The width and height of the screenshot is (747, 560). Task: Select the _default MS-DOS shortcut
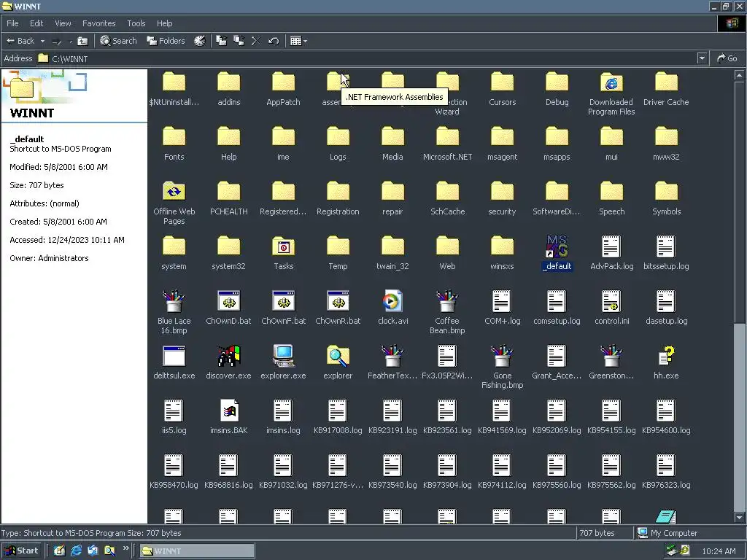click(557, 254)
